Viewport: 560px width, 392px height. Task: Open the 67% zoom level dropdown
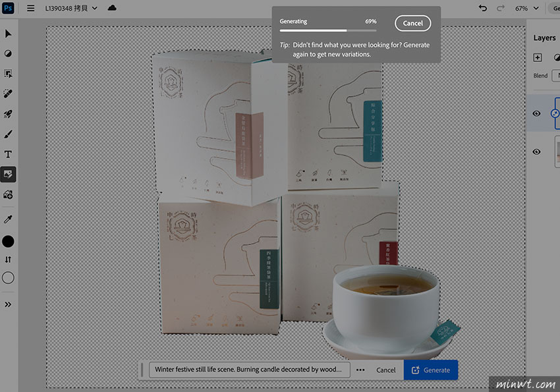coord(527,8)
